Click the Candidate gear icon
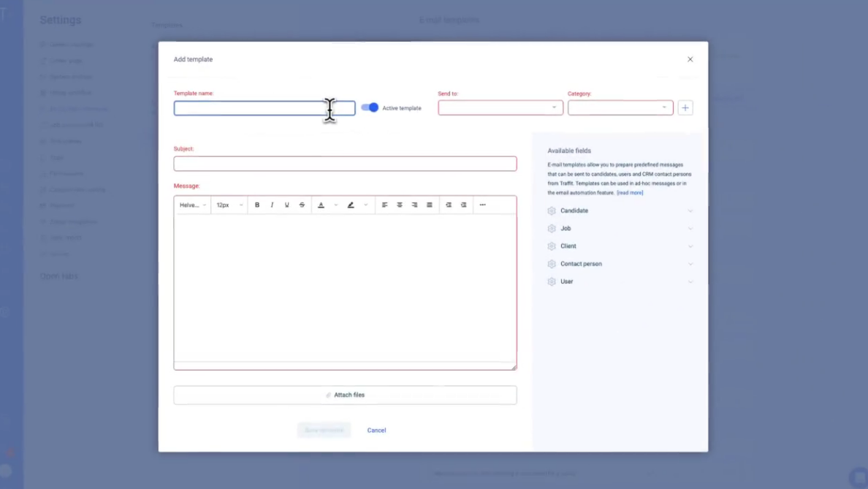 552,211
